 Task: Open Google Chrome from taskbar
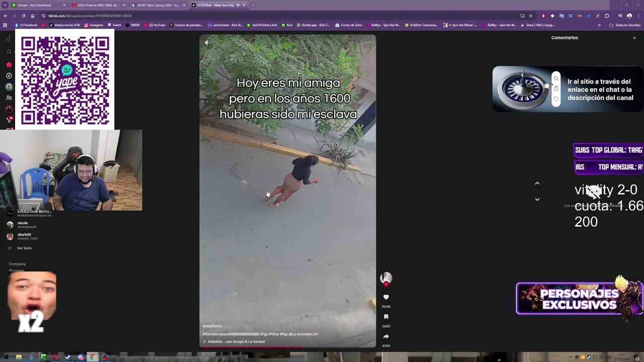coord(93,357)
